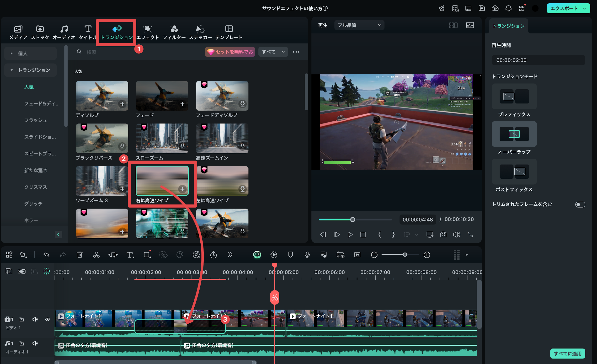Click the stop button in preview controls

[363, 235]
